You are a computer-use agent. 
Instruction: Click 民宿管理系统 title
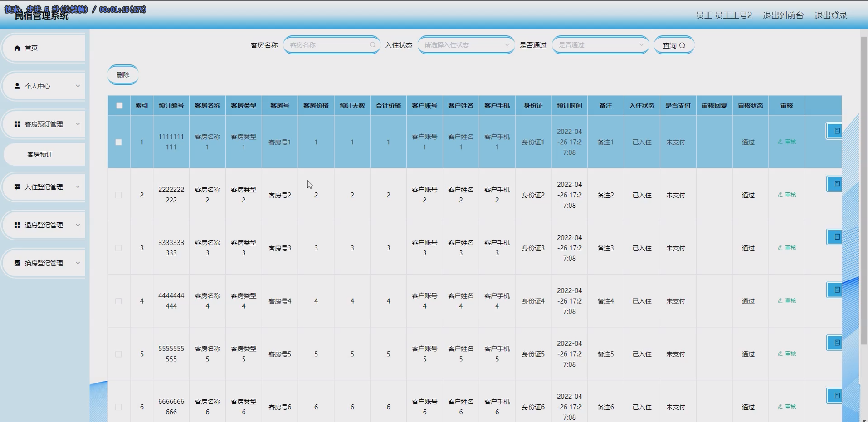[x=41, y=16]
